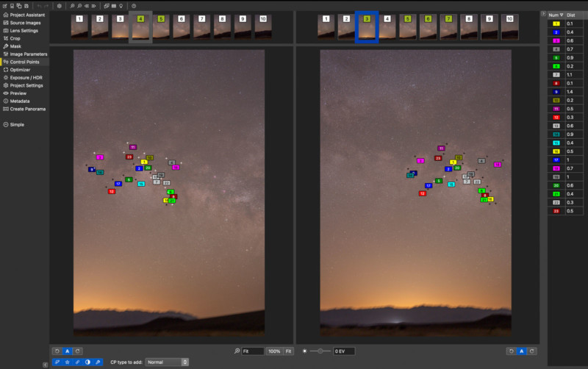Click the zoom field showing 'Fit'
Viewport: 588px width, 369px height.
pos(252,351)
